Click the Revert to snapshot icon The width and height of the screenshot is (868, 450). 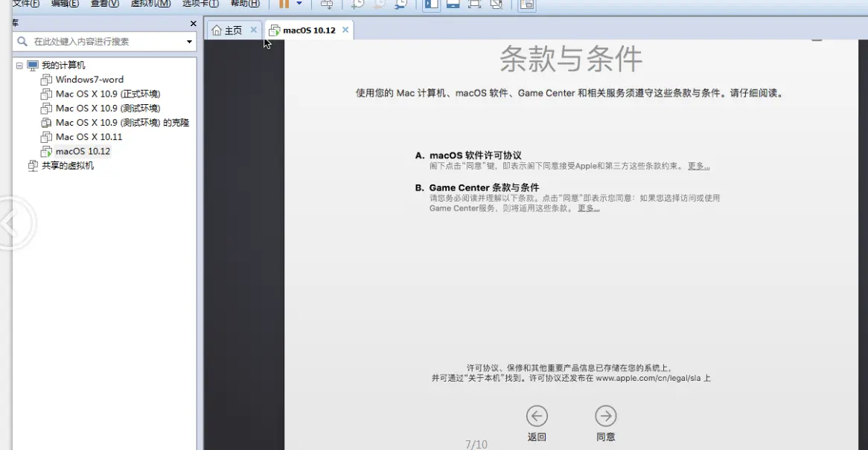coord(379,4)
